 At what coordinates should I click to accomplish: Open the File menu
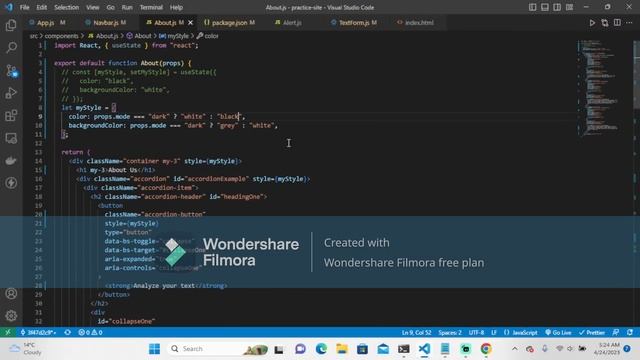(24, 7)
